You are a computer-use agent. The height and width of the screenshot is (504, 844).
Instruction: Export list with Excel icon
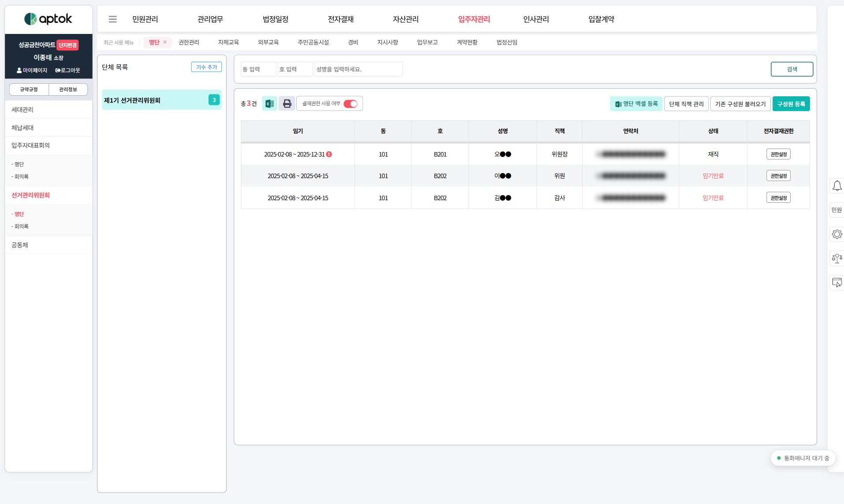tap(269, 104)
